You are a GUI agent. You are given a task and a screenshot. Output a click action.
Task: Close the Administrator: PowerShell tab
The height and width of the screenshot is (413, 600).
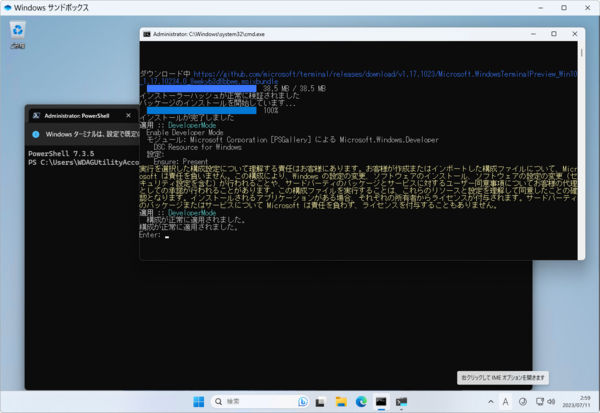tap(129, 115)
